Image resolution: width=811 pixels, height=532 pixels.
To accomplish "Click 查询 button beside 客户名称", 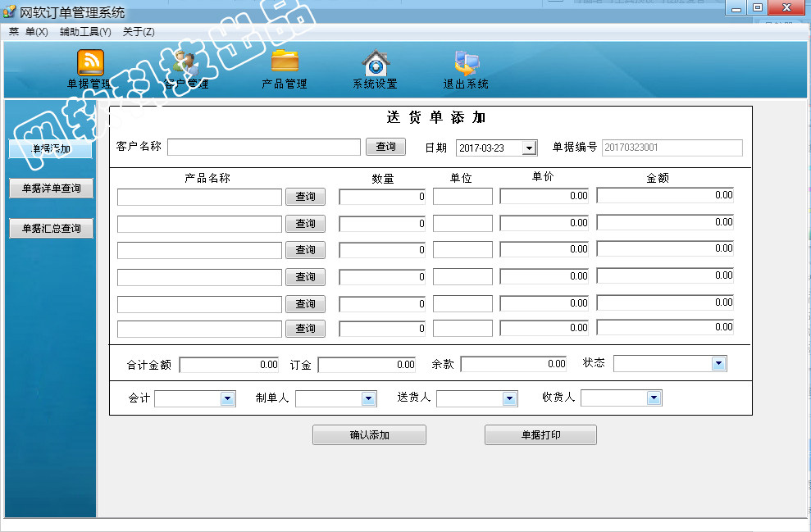I will (x=385, y=147).
